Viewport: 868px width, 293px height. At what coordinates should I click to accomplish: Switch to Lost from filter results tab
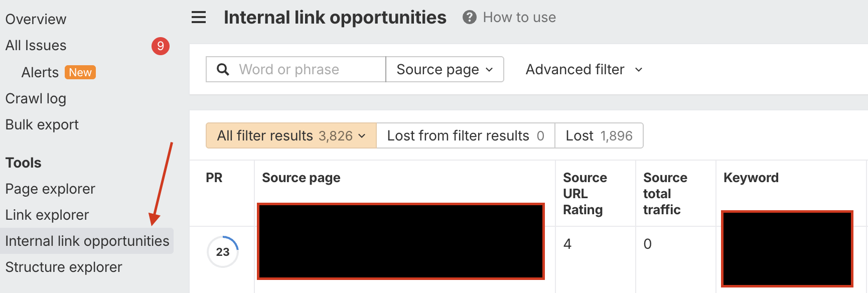465,135
